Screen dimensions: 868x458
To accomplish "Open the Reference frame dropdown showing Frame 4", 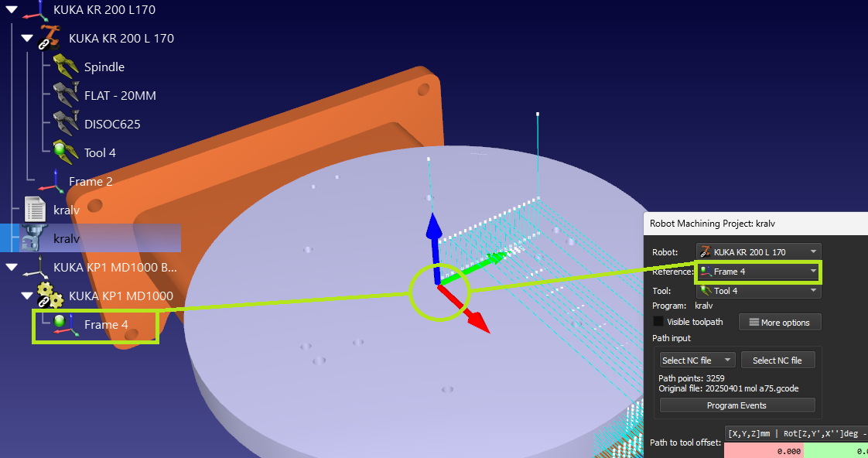I will [x=758, y=272].
